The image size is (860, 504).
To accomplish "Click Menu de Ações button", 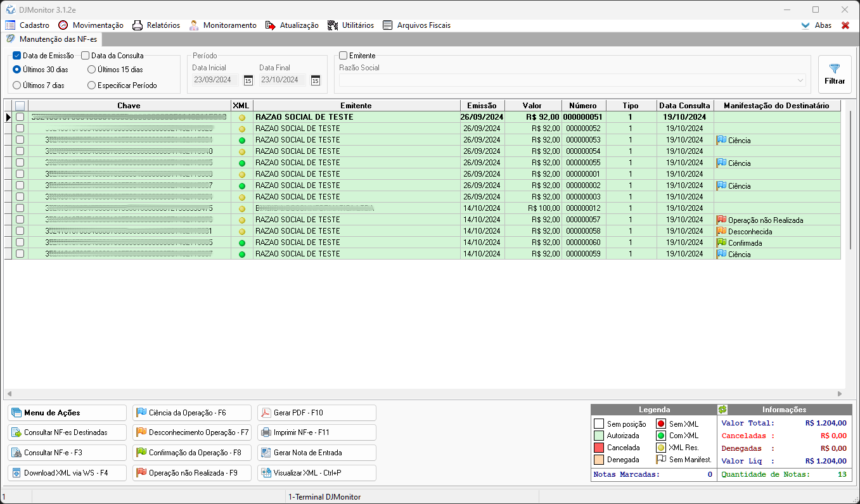I will pos(67,413).
